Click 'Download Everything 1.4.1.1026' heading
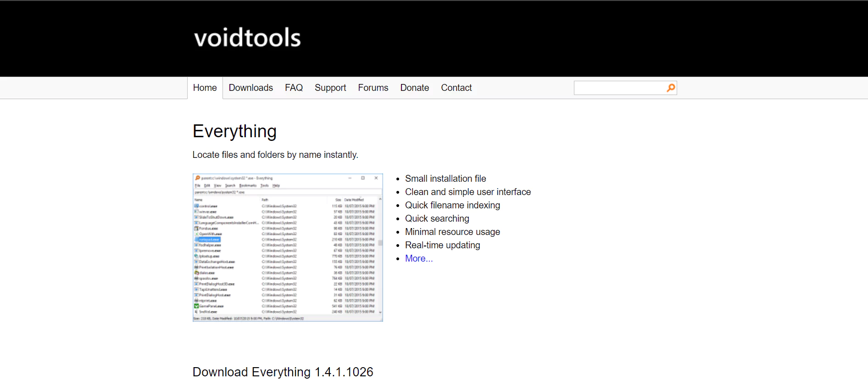Image resolution: width=868 pixels, height=380 pixels. [283, 372]
